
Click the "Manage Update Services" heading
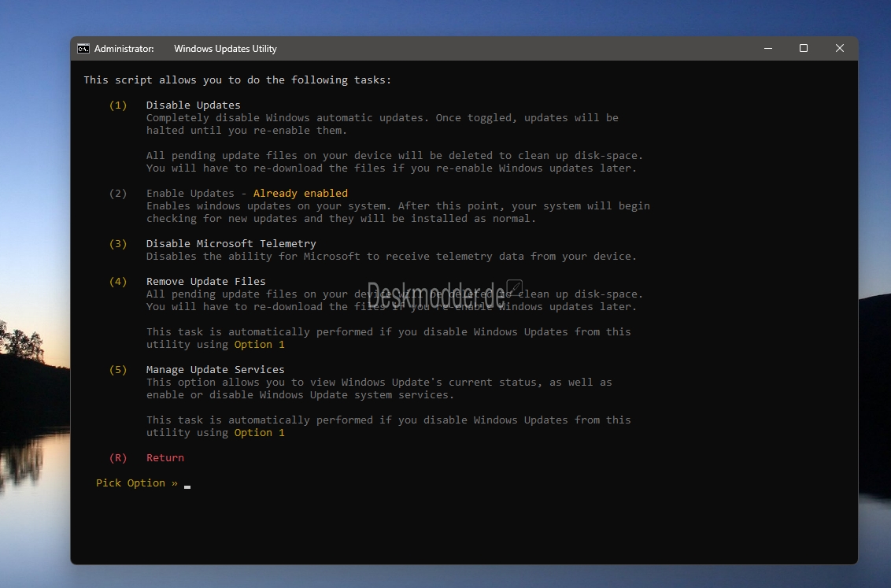coord(216,370)
